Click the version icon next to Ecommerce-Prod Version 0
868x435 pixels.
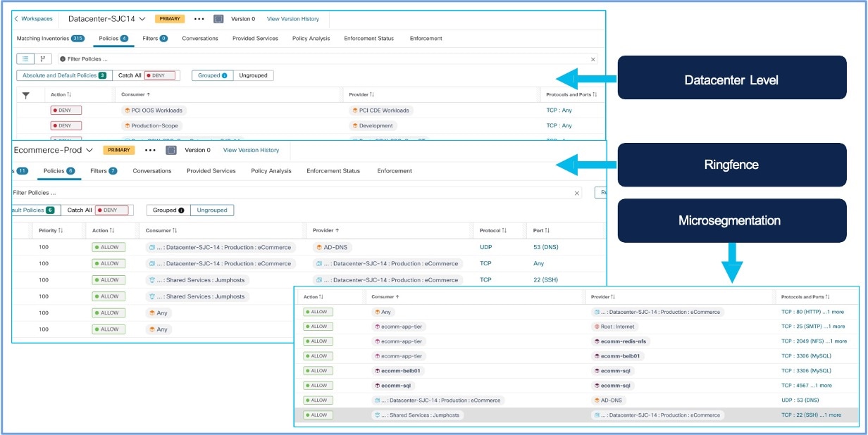tap(170, 150)
